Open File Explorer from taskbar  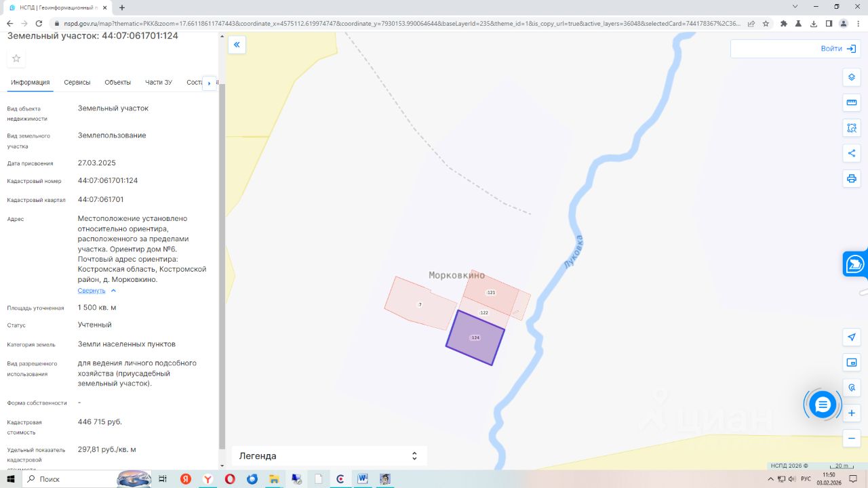coord(274,479)
